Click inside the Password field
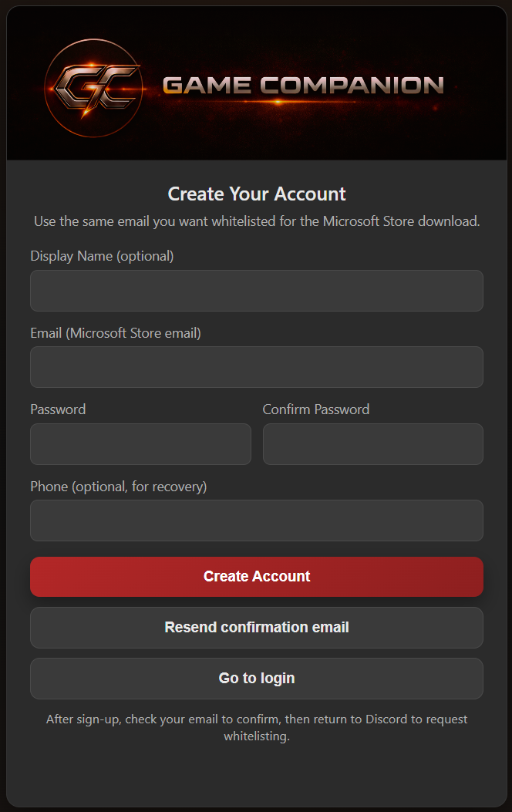512x812 pixels. pyautogui.click(x=140, y=444)
